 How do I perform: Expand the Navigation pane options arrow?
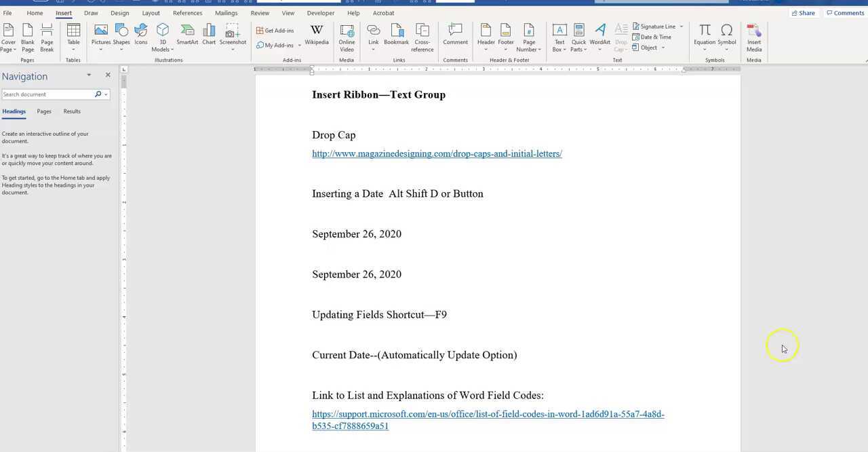click(x=89, y=75)
